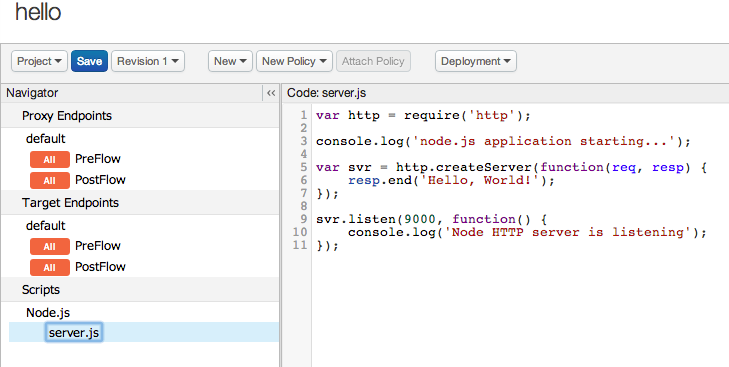Click the Attach Policy button
This screenshot has height=367, width=729.
(x=373, y=61)
